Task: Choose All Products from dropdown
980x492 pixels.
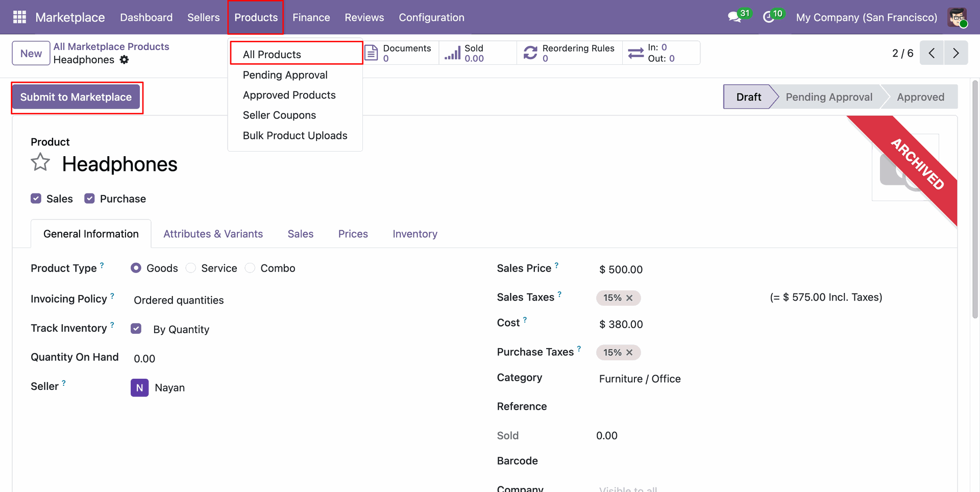Action: point(296,55)
